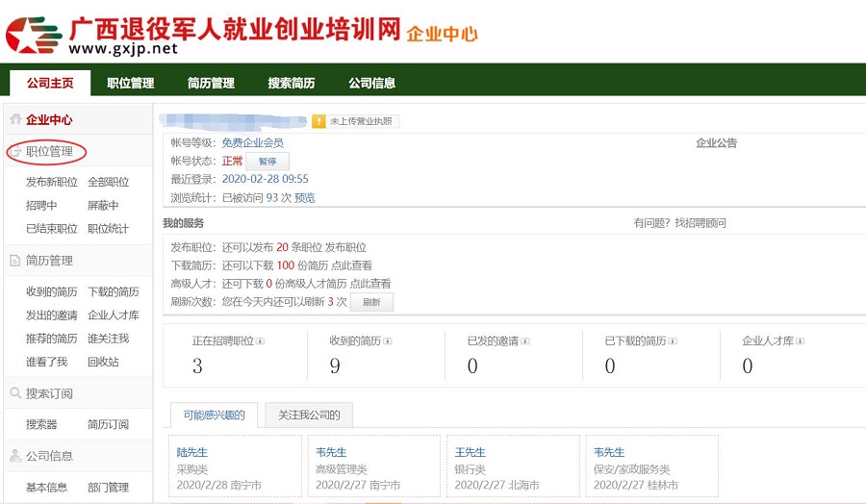Open 谁看了我 in the sidebar
866x504 pixels.
tap(46, 362)
